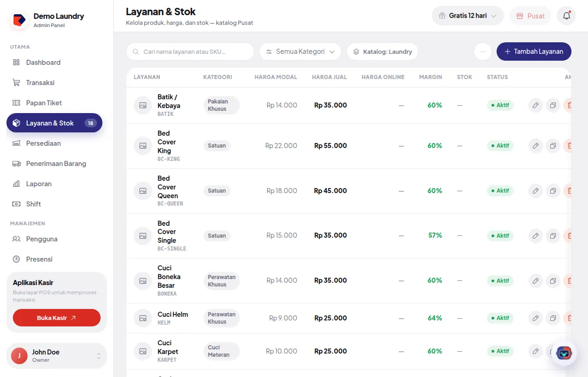Edit the Batik / Kebaya service
Screen dimensions: 588x377
click(x=535, y=105)
